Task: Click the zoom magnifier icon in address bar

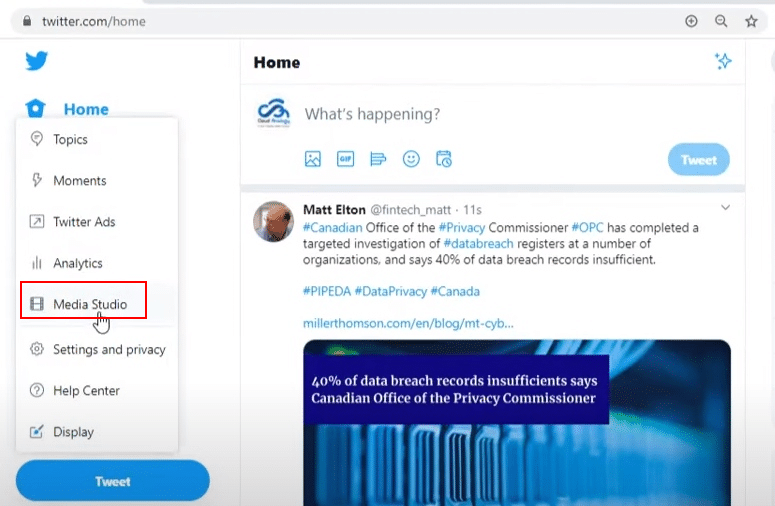Action: click(721, 21)
